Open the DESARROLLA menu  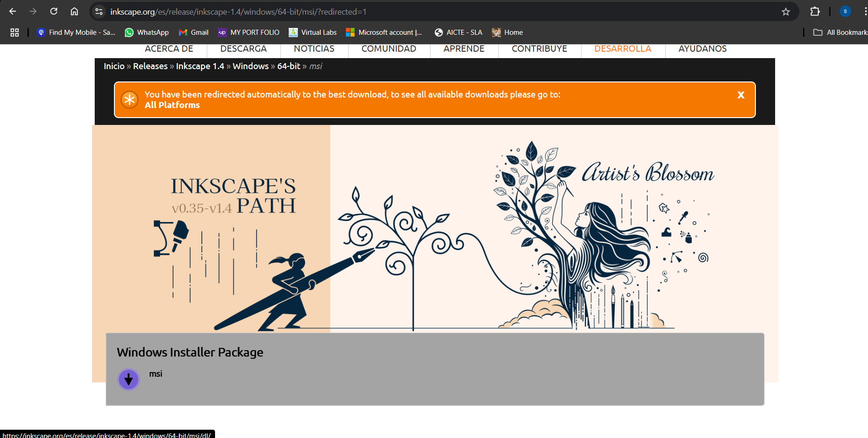tap(623, 49)
